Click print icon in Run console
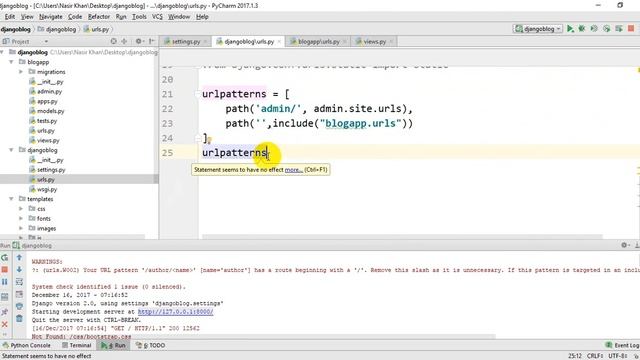The width and height of the screenshot is (640, 360). [19, 307]
